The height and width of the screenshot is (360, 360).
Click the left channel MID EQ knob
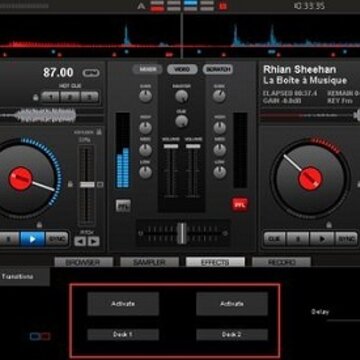coord(145,150)
